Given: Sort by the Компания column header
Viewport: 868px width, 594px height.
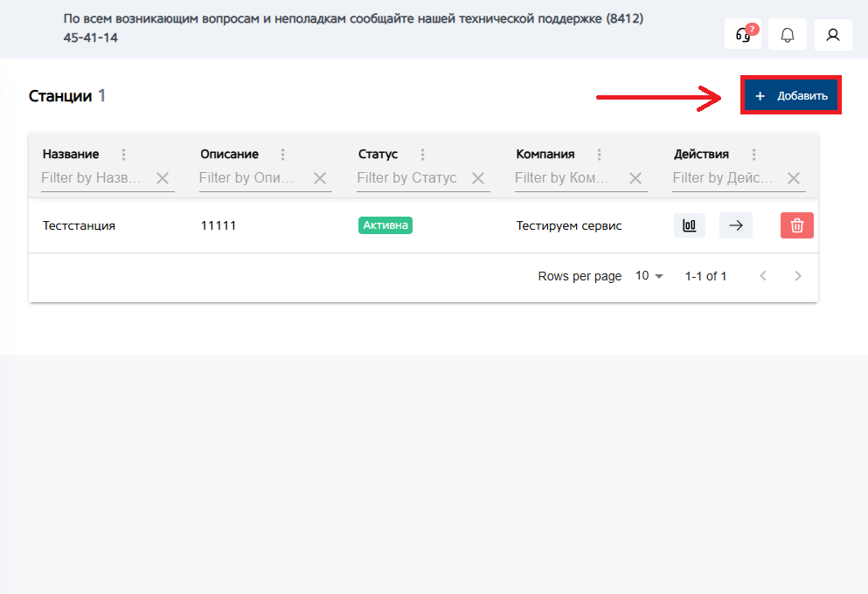Looking at the screenshot, I should coord(545,155).
